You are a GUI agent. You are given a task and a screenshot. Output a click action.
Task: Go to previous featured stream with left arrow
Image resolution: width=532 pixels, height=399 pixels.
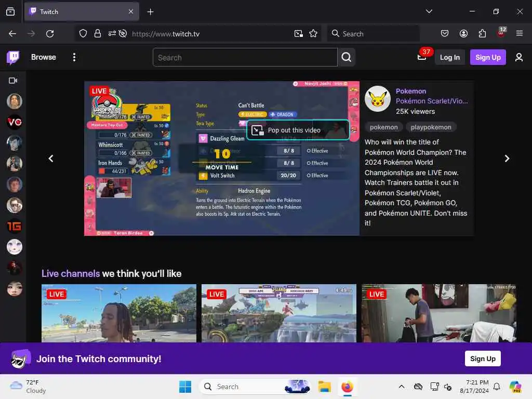point(51,158)
